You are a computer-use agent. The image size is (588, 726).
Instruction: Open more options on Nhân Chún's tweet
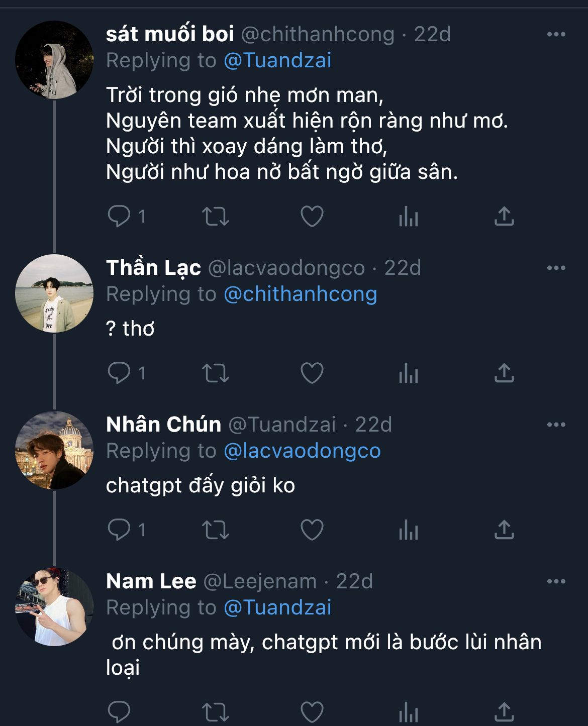(556, 425)
